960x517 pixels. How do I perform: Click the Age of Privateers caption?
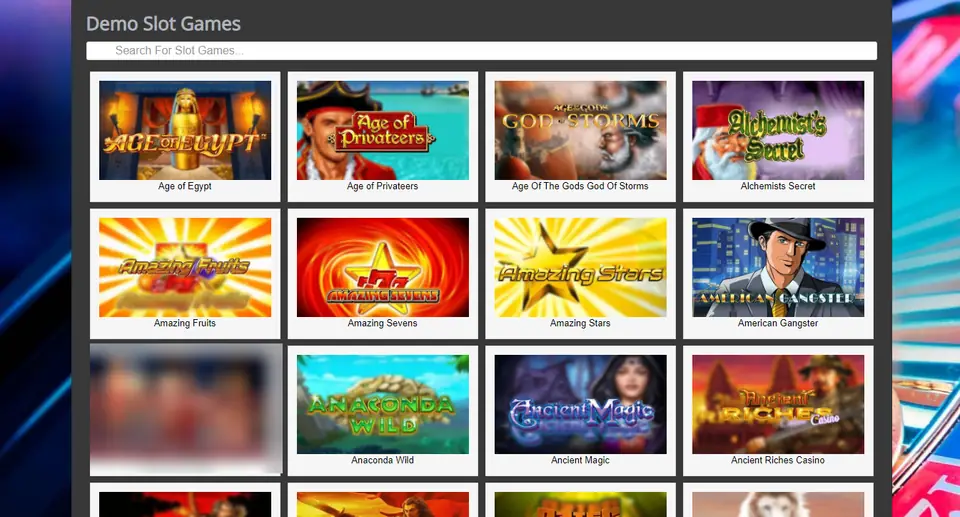tap(383, 186)
